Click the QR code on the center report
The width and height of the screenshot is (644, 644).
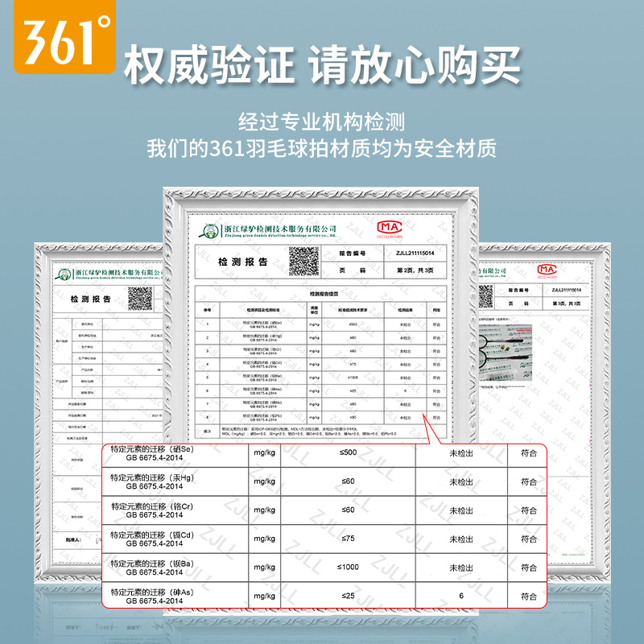(303, 261)
